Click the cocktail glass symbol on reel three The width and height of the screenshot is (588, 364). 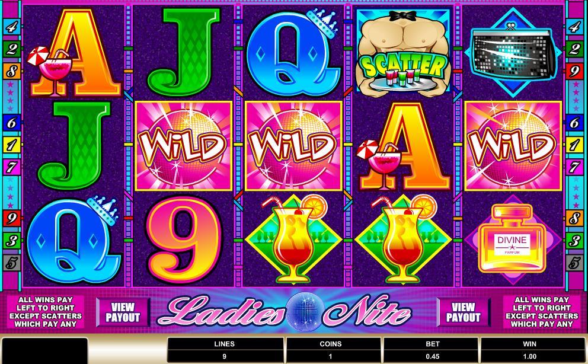(x=293, y=239)
